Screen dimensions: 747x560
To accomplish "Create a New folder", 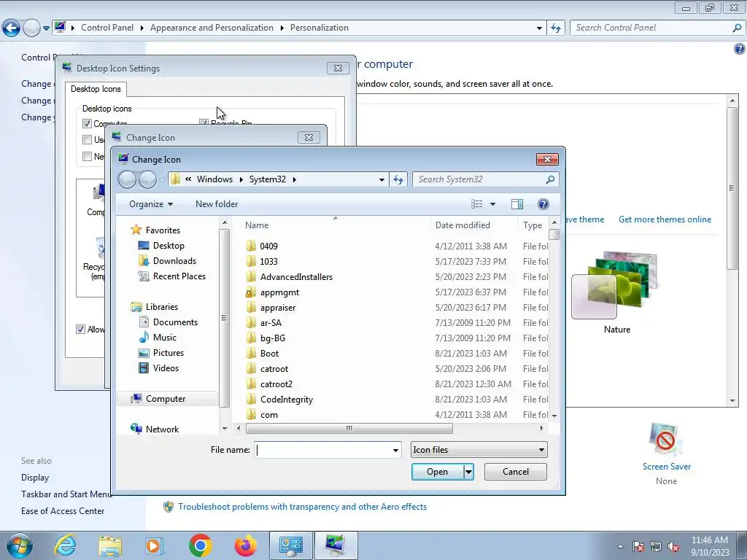I will (x=216, y=204).
